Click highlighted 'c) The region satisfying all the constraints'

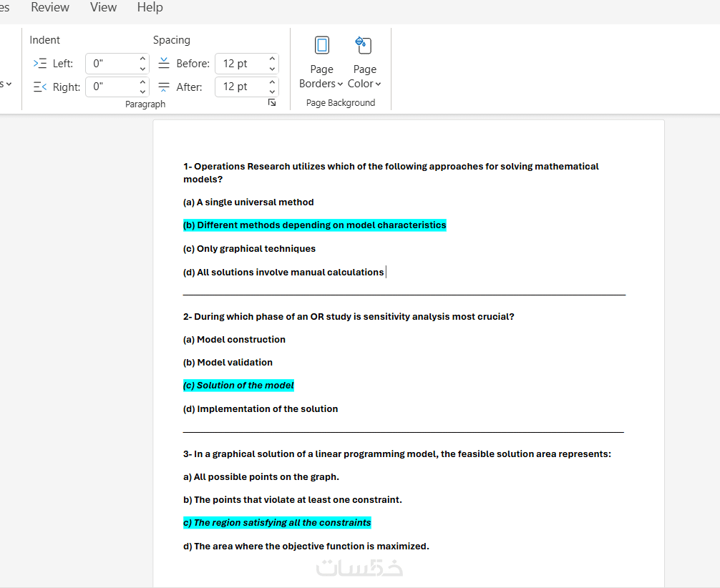[277, 523]
